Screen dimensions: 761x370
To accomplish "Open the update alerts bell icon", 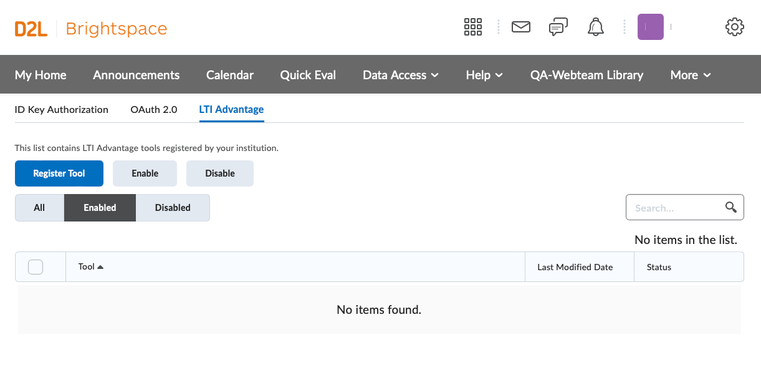I will point(596,27).
